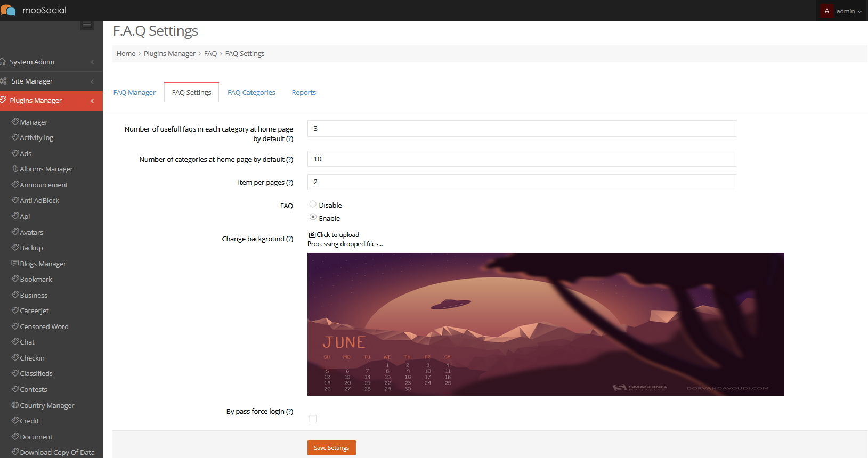Screen dimensions: 868x458
Task: Select the FAQ Settings tab
Action: 191,92
